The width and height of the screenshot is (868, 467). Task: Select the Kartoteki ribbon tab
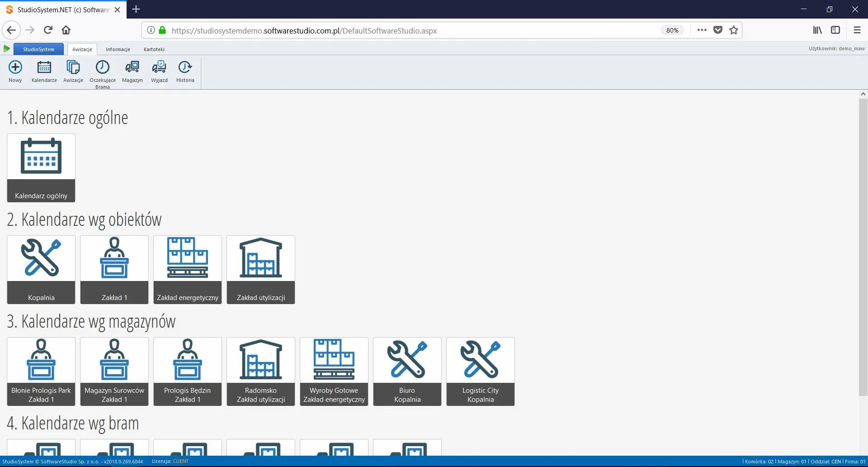(154, 49)
